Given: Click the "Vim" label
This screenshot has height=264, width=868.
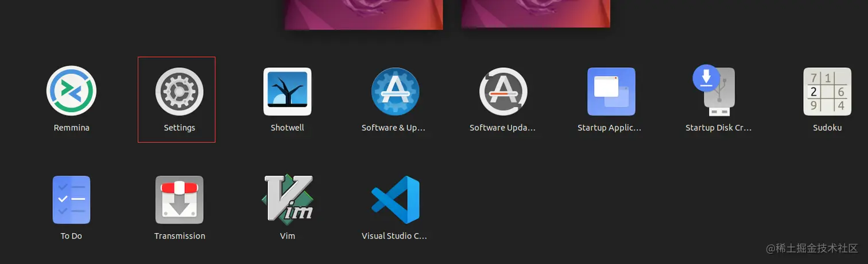Looking at the screenshot, I should [288, 236].
